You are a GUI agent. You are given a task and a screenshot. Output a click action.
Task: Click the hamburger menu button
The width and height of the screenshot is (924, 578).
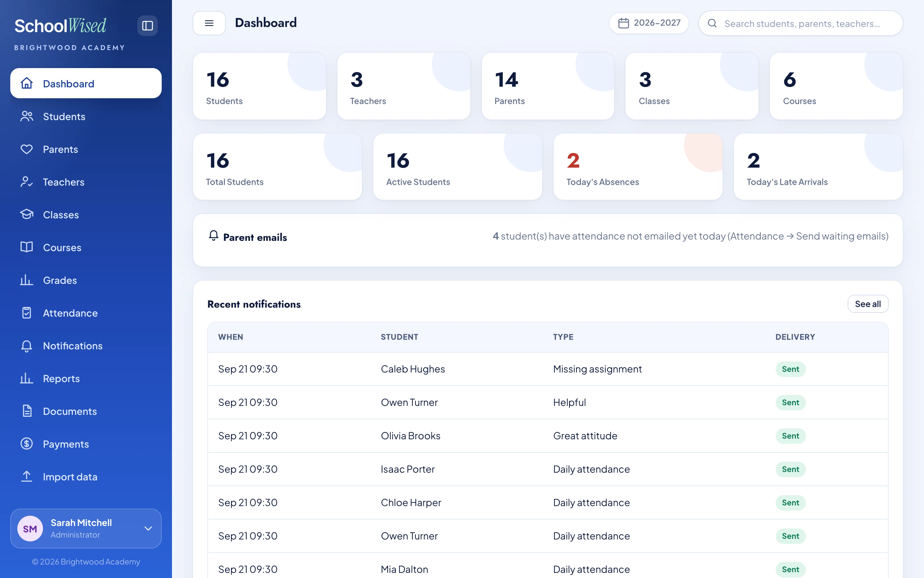click(x=209, y=23)
